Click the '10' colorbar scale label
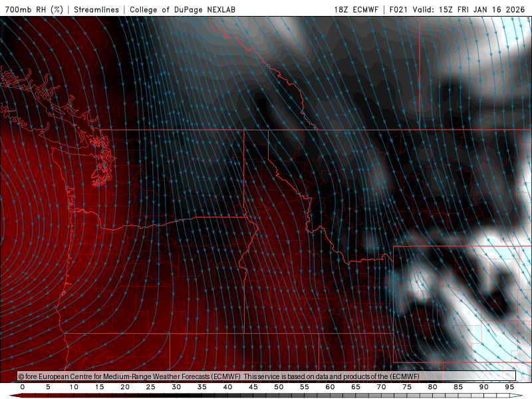This screenshot has width=532, height=399. pyautogui.click(x=74, y=387)
